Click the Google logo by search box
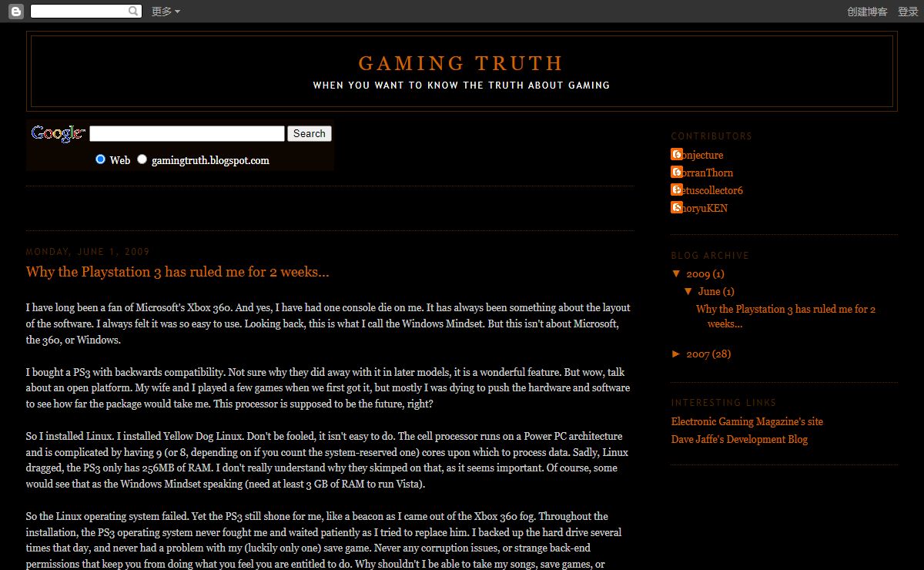Image resolution: width=924 pixels, height=570 pixels. (x=58, y=134)
